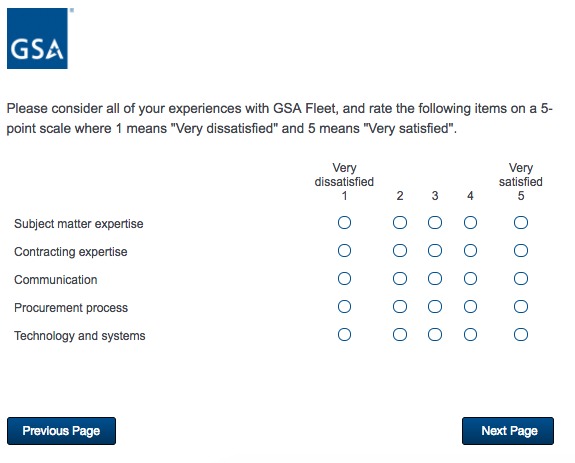
Task: Rate Procurement process as 4
Action: (470, 306)
